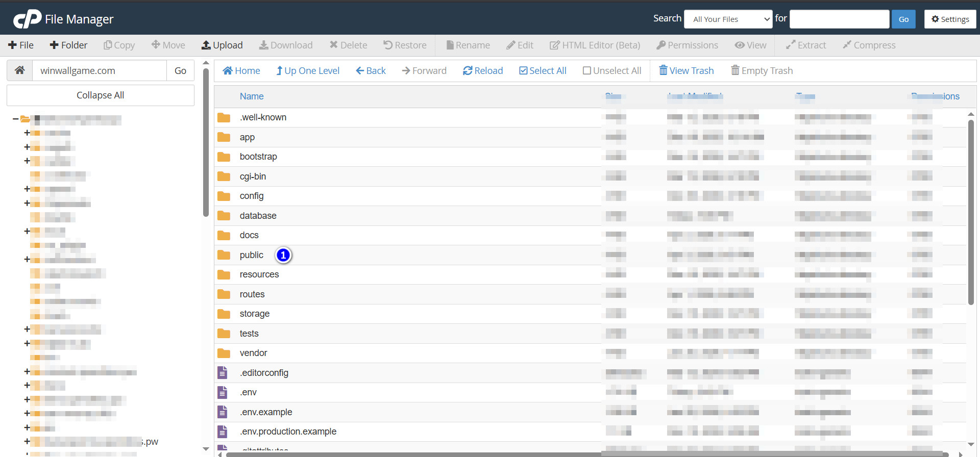Open the Settings dialog
The image size is (980, 457).
(950, 19)
